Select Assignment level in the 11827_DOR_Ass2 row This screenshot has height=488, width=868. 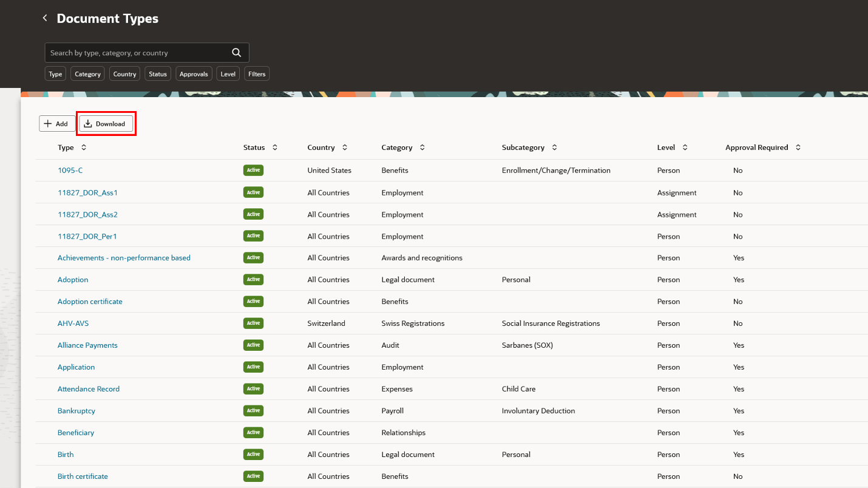[677, 214]
